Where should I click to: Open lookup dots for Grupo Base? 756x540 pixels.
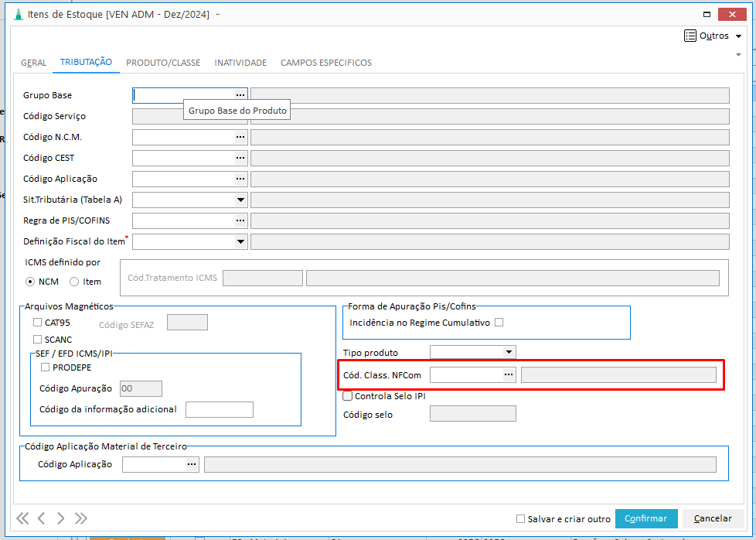[x=240, y=95]
